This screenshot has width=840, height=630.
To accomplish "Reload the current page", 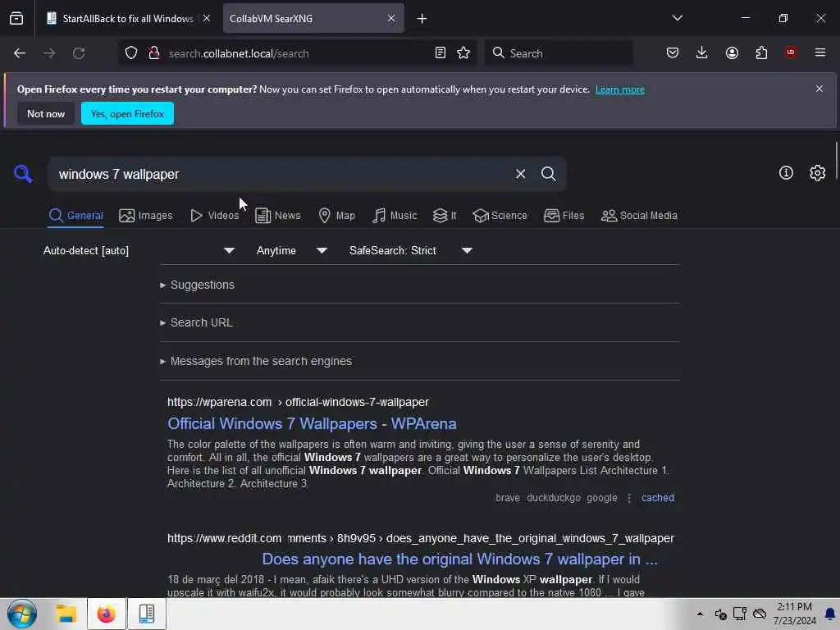I will (x=79, y=53).
